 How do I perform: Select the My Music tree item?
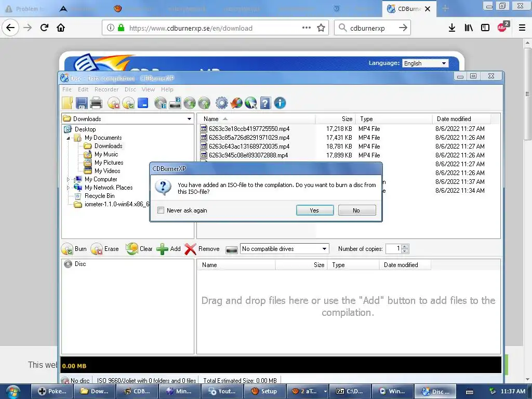click(106, 154)
